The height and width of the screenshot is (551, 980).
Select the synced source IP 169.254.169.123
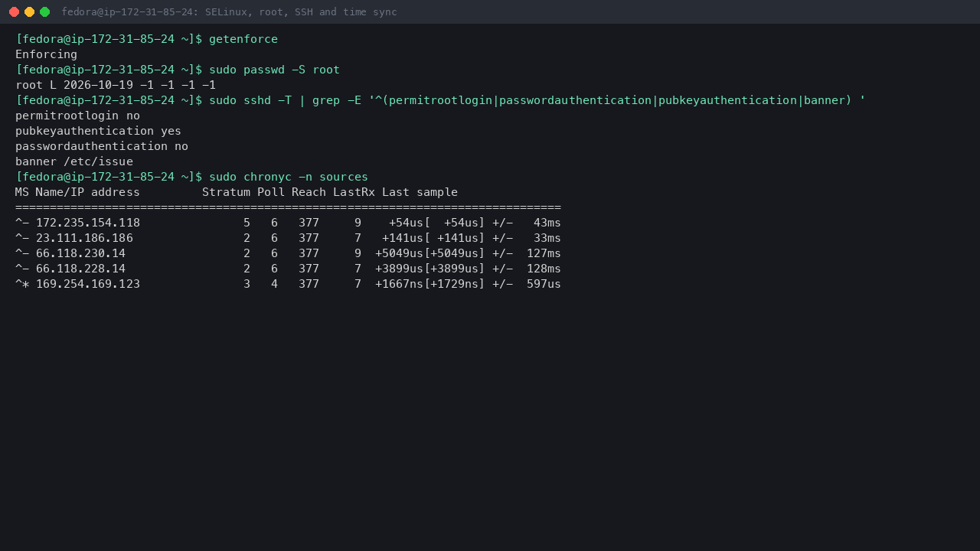(88, 284)
